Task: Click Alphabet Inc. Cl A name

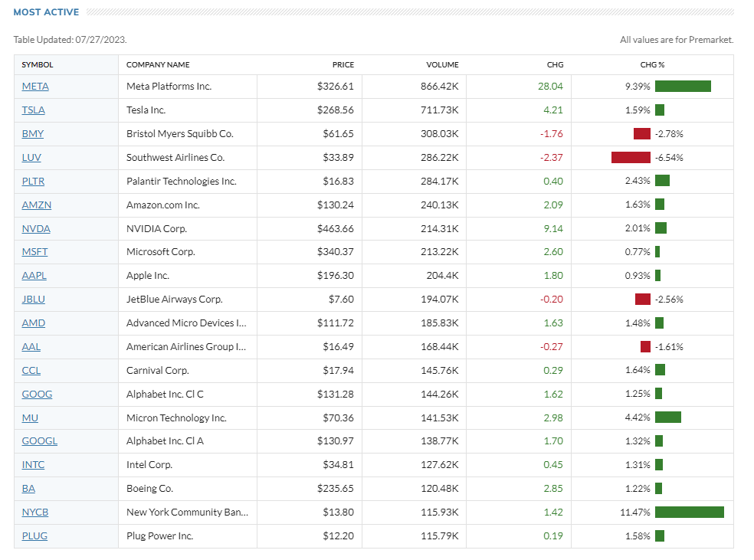Action: coord(165,440)
